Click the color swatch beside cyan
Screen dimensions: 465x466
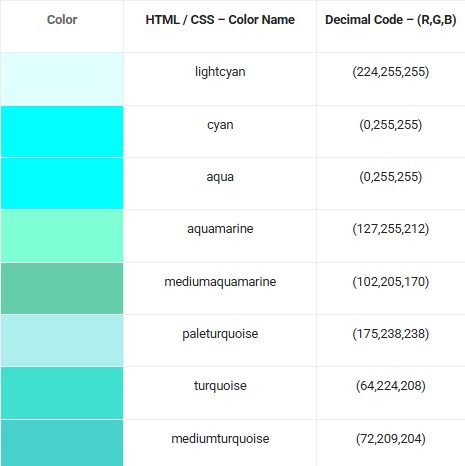tap(62, 131)
